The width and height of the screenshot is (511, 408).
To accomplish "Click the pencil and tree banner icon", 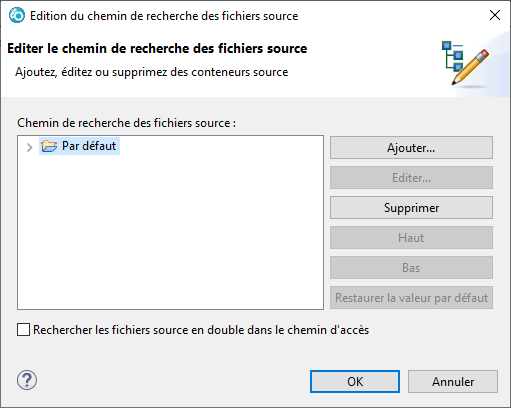I will tap(466, 63).
